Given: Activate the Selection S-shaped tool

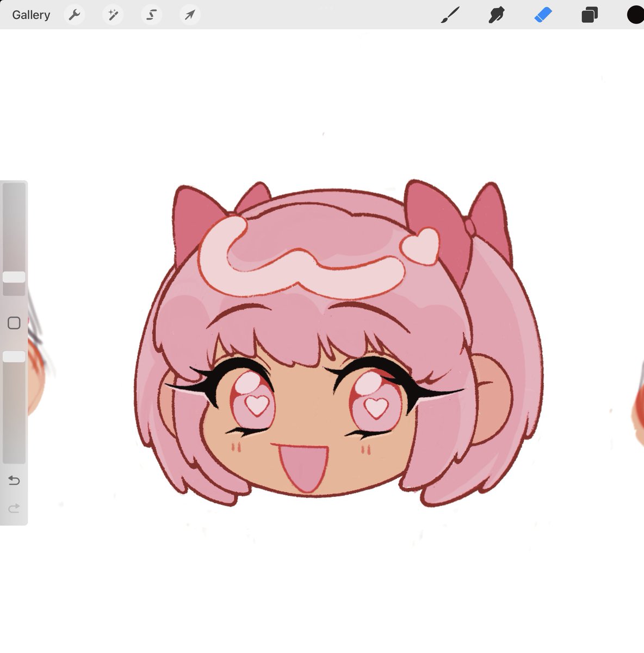Looking at the screenshot, I should pos(152,15).
